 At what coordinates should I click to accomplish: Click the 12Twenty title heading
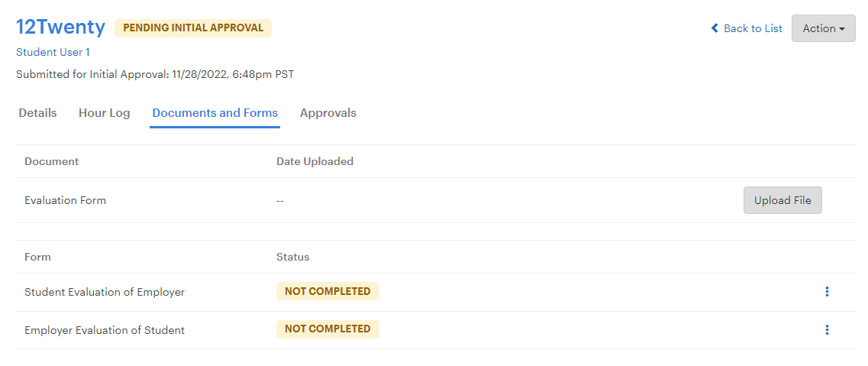[x=60, y=27]
